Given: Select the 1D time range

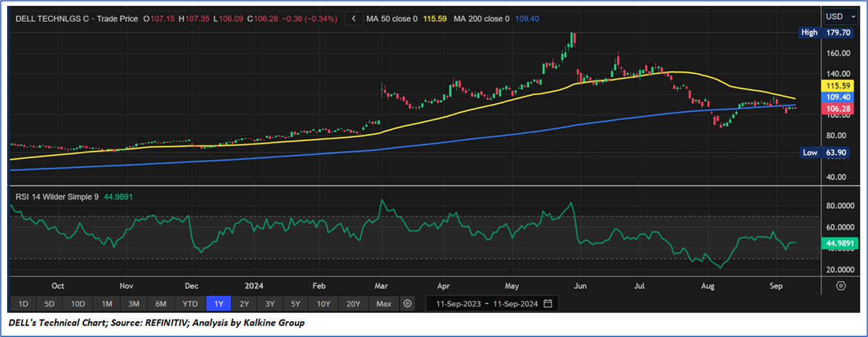Looking at the screenshot, I should coord(22,303).
